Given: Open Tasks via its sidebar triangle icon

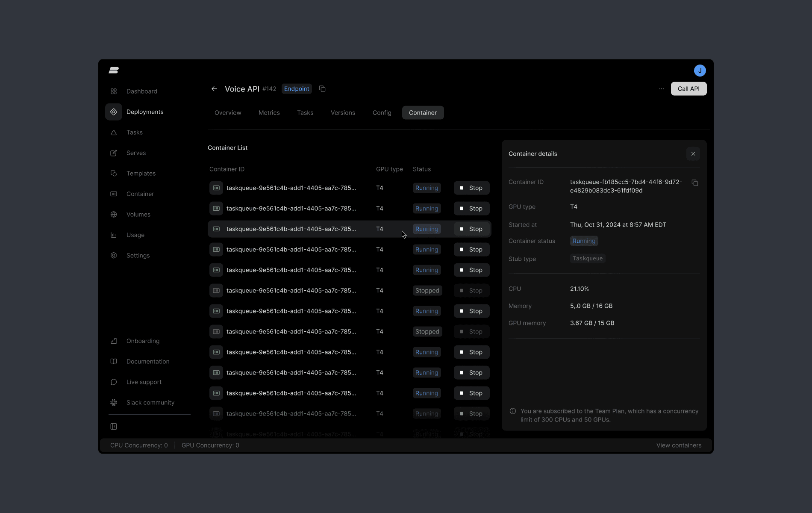Looking at the screenshot, I should pos(114,133).
